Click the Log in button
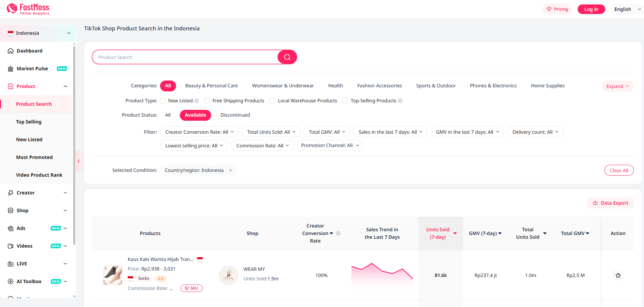The image size is (644, 307). [591, 9]
